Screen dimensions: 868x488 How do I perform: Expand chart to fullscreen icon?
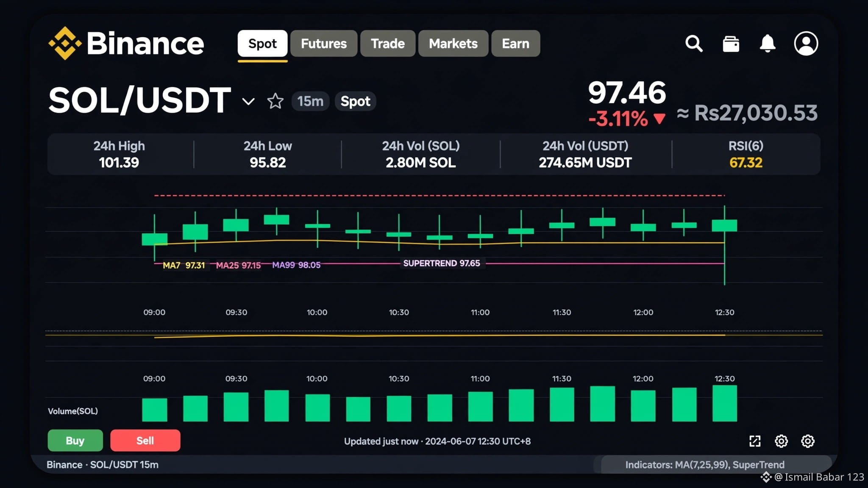point(755,441)
